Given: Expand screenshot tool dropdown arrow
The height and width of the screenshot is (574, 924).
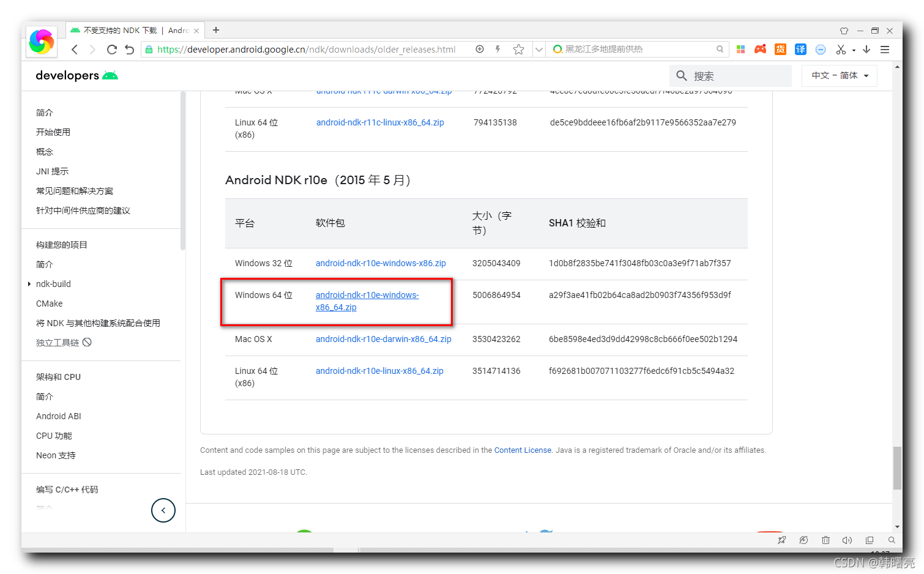Looking at the screenshot, I should (x=854, y=50).
